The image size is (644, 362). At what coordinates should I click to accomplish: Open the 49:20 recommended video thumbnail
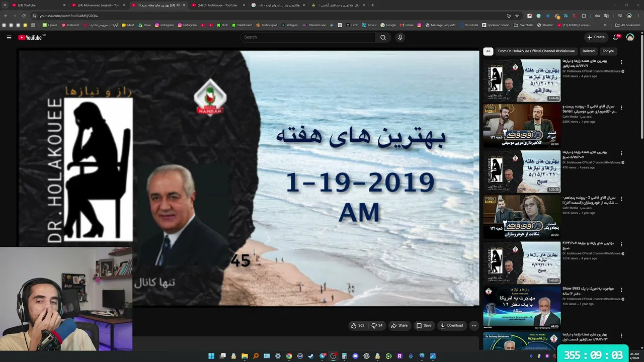(x=522, y=216)
